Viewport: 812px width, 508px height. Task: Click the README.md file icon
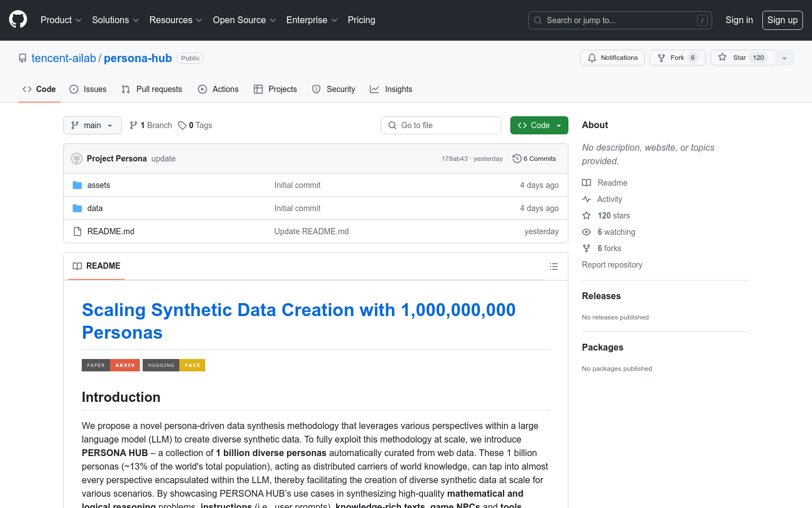click(77, 231)
